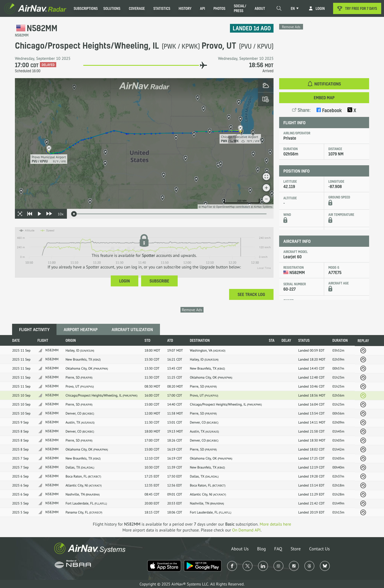Select the Flight Activity tab
Screen dimensions: 384x588
click(34, 329)
